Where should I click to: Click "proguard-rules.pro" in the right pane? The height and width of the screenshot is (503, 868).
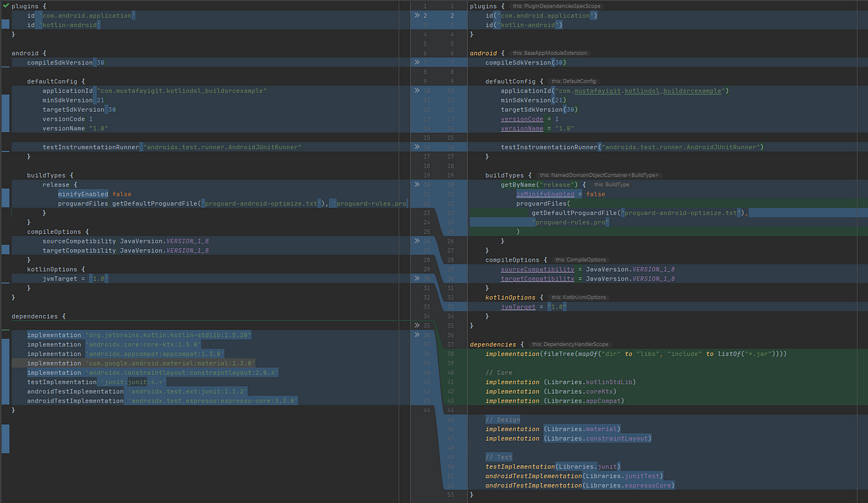pyautogui.click(x=571, y=222)
